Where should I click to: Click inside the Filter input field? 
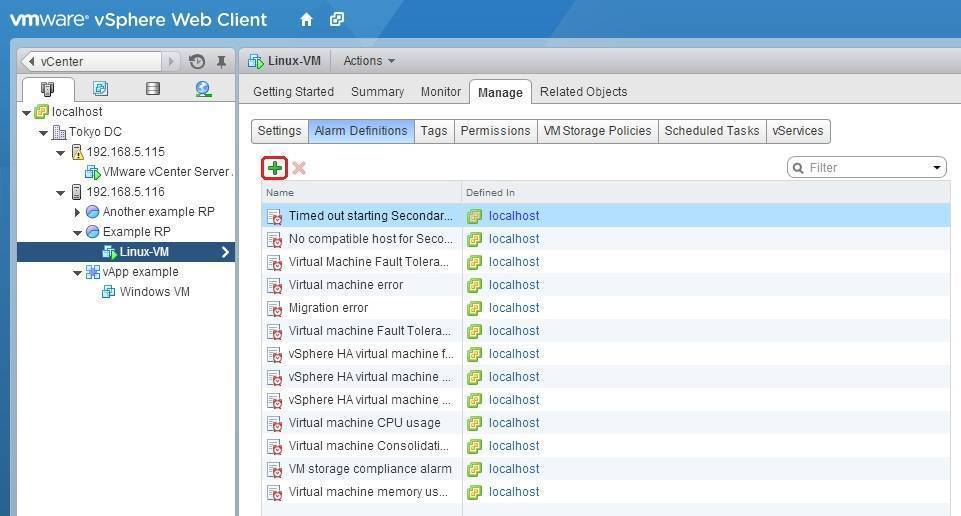click(867, 168)
